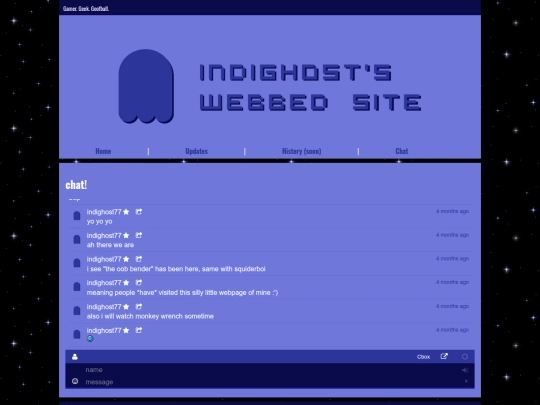Click the user profile icon in chat toolbar
540x405 pixels.
[75, 357]
